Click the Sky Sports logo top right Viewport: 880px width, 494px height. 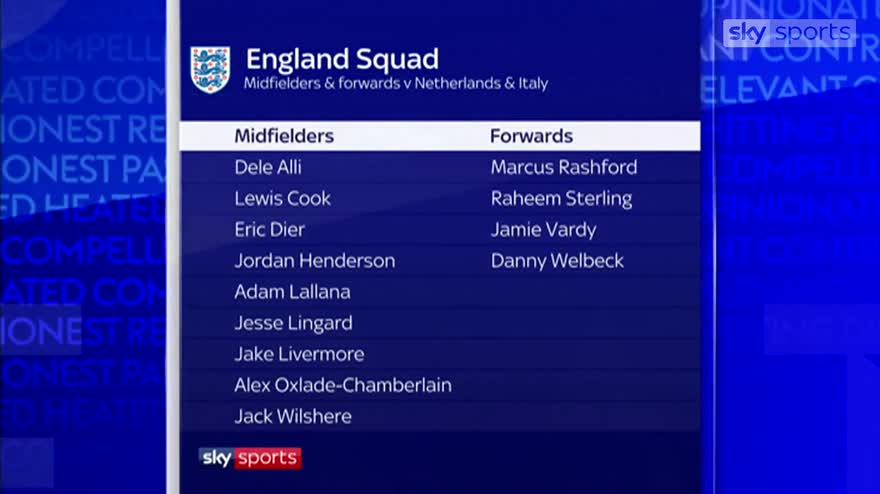[x=789, y=33]
